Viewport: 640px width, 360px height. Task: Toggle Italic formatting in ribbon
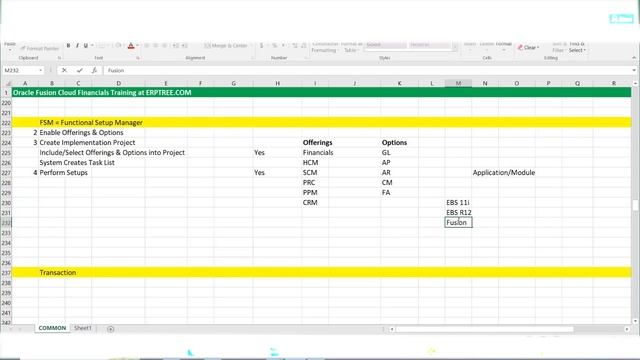[x=77, y=45]
